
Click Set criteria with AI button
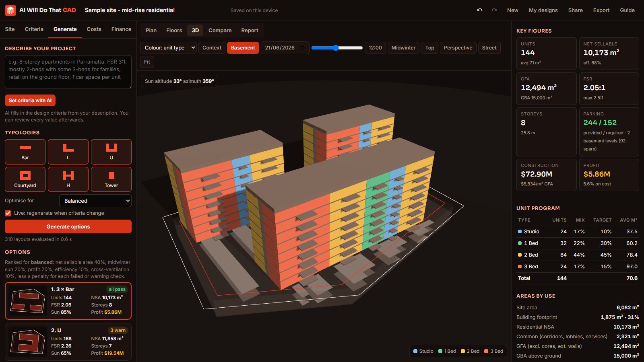click(x=30, y=101)
